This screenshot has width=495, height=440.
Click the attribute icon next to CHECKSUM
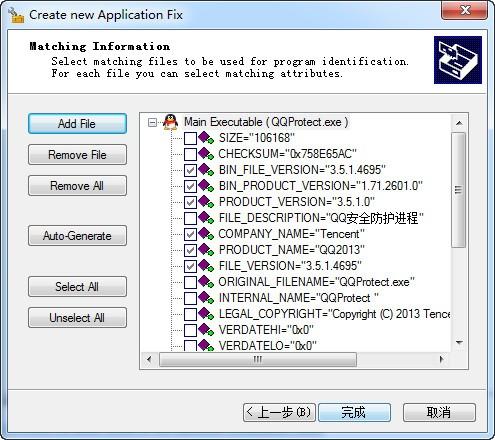(206, 154)
